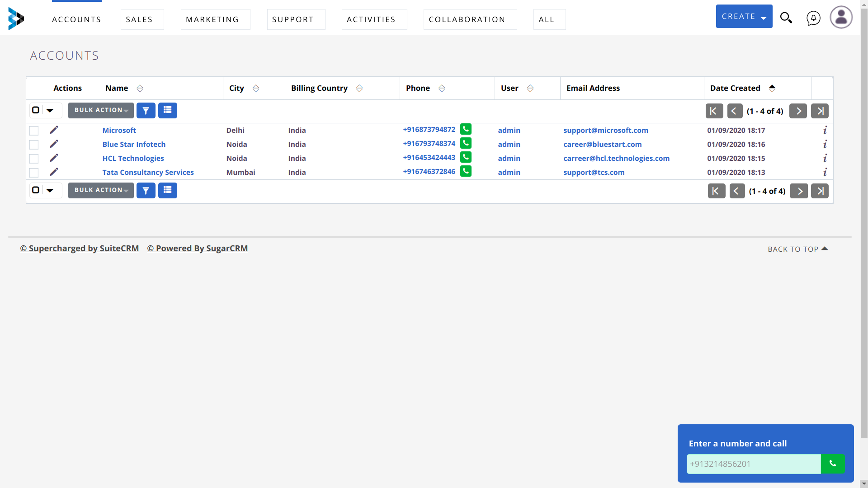This screenshot has width=868, height=488.
Task: Click the column layout icon bottom toolbar
Action: (168, 190)
